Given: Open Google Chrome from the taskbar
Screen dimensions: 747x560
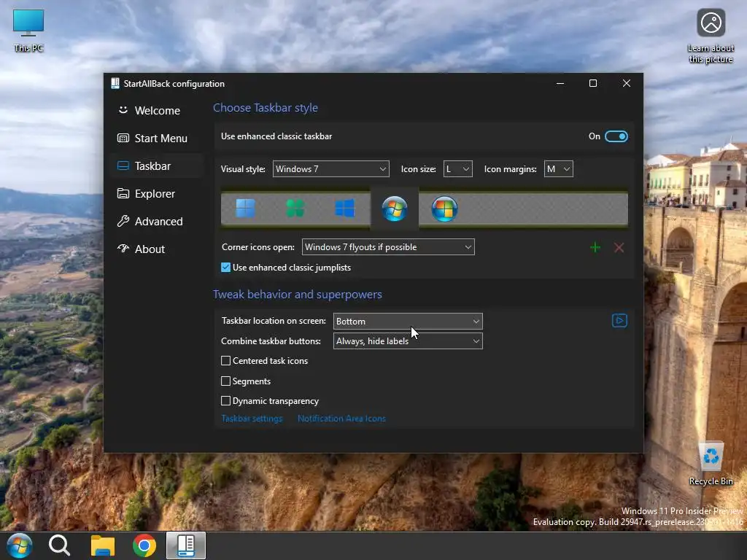Looking at the screenshot, I should pyautogui.click(x=144, y=545).
